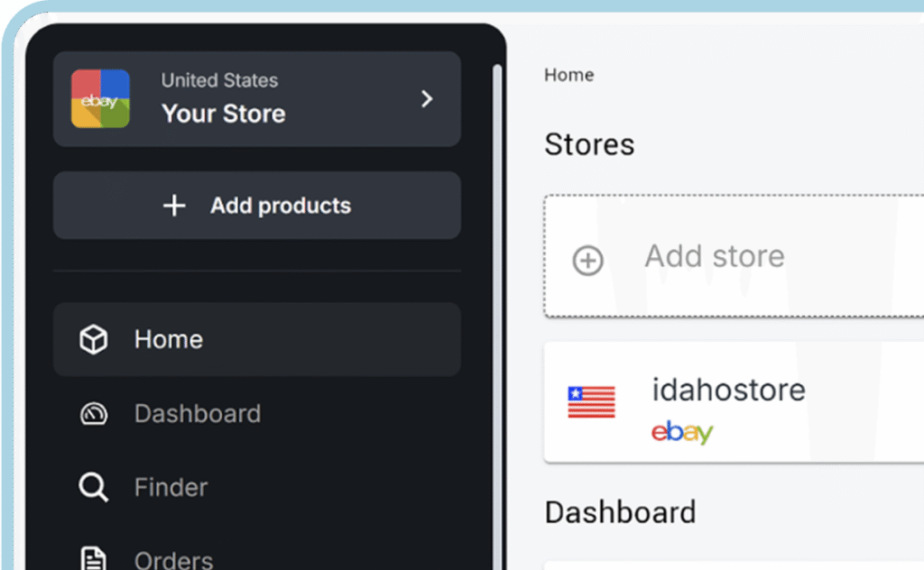Open the United States Your Store selector
924x570 pixels.
tap(257, 99)
